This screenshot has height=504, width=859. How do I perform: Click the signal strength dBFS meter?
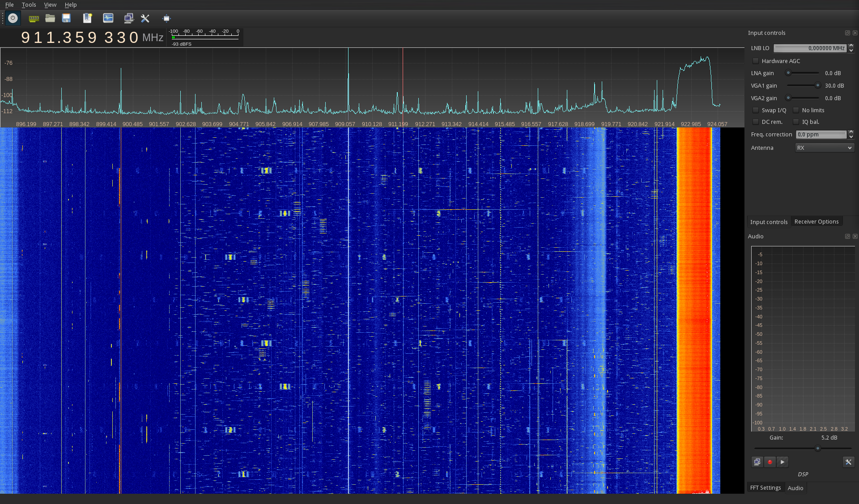(x=205, y=38)
